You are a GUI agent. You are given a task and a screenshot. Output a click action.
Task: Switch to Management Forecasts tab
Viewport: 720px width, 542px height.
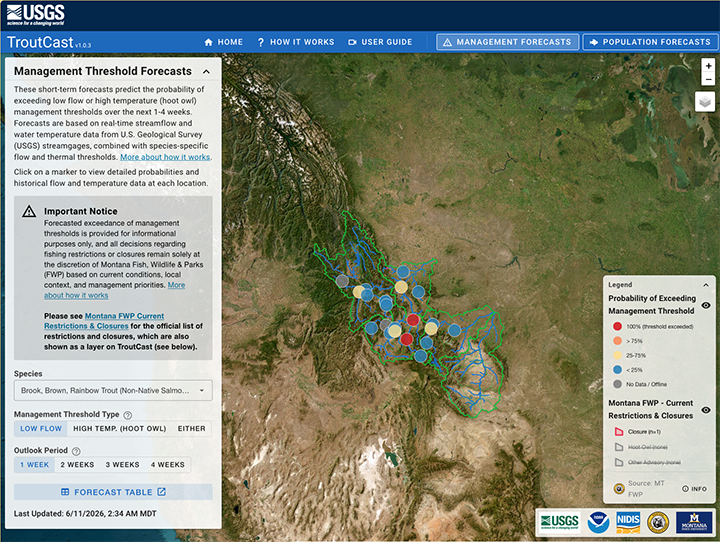[x=507, y=42]
